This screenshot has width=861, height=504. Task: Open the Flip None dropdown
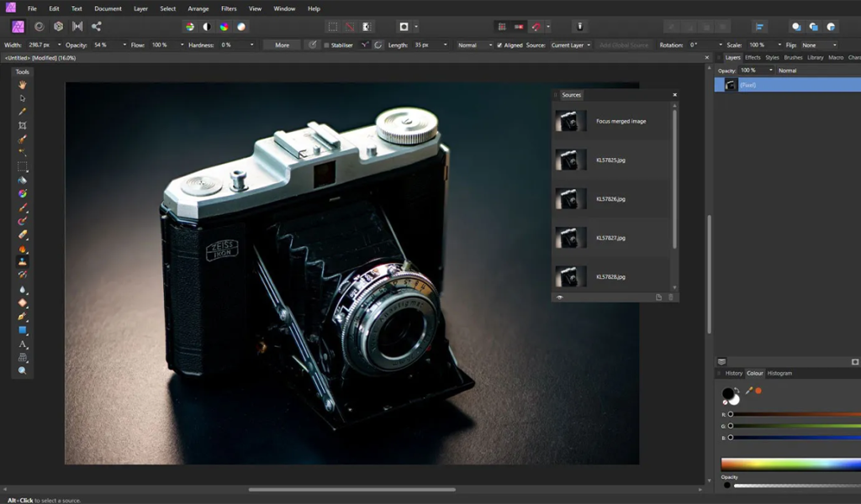click(x=820, y=45)
